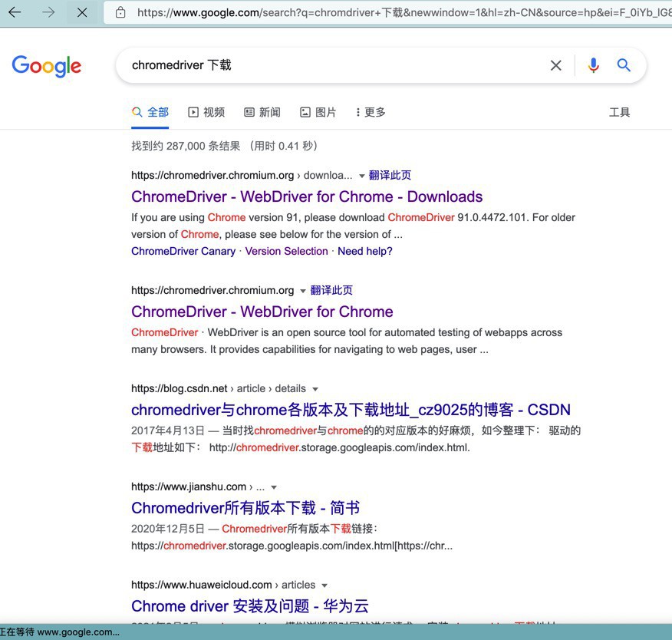Open the CSDN chromedriver与chrome各版本 result
672x640 pixels.
(x=351, y=410)
